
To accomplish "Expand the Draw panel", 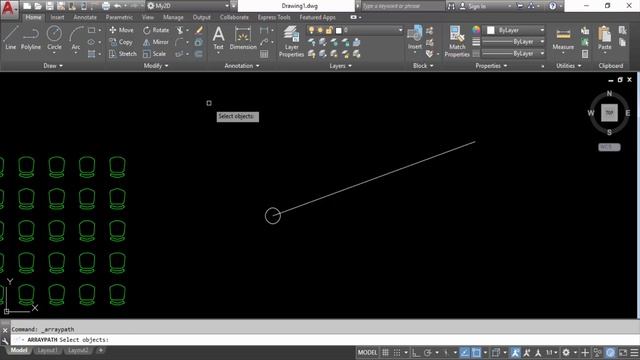I will coord(53,66).
